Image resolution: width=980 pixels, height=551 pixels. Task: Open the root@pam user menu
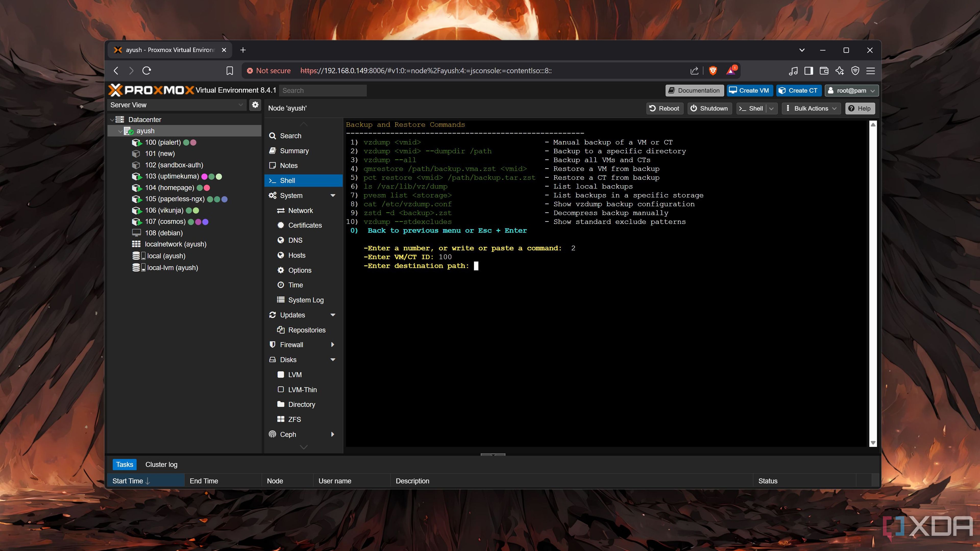coord(852,91)
